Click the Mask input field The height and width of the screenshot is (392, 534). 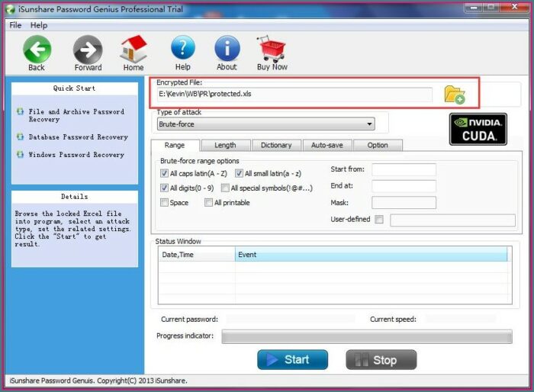click(404, 202)
